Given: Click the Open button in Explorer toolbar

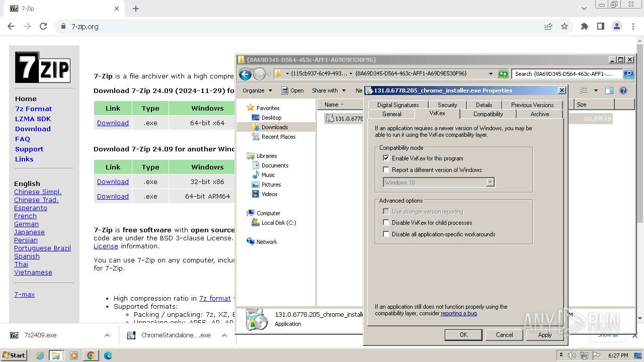Looking at the screenshot, I should (x=292, y=90).
